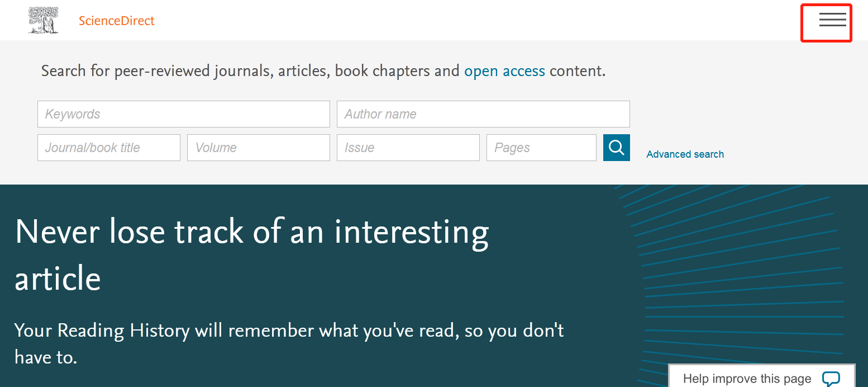Open the Advanced search link
The height and width of the screenshot is (387, 868).
pos(685,154)
